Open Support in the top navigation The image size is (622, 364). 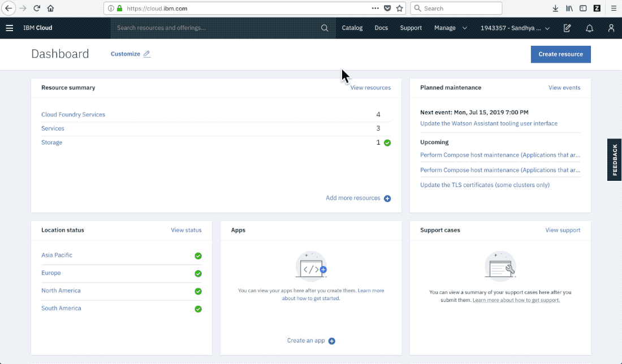(411, 28)
